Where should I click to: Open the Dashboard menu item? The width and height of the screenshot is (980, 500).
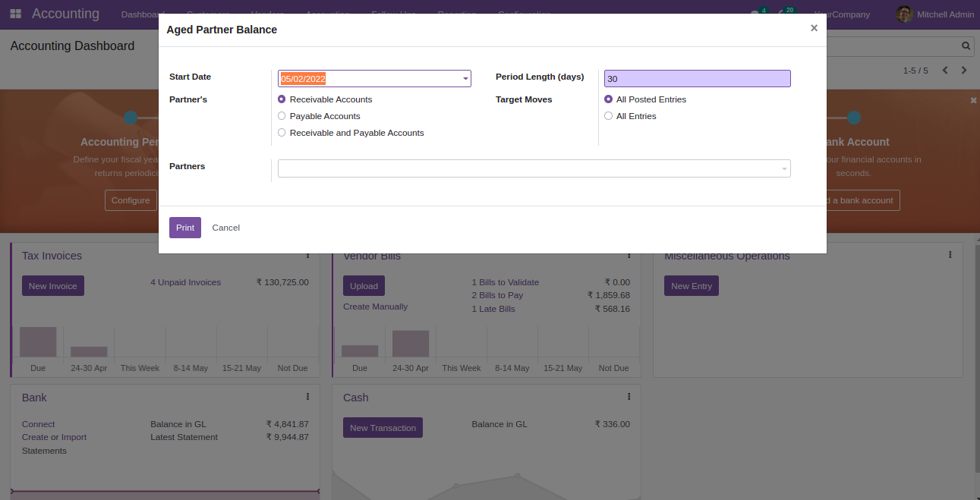(142, 14)
